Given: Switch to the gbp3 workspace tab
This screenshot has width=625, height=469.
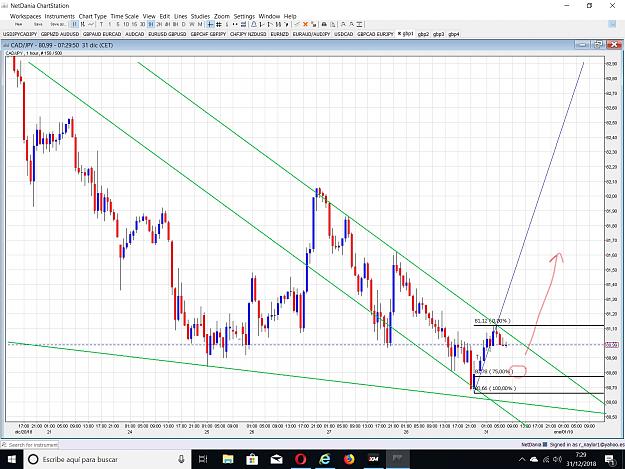Looking at the screenshot, I should [x=438, y=34].
